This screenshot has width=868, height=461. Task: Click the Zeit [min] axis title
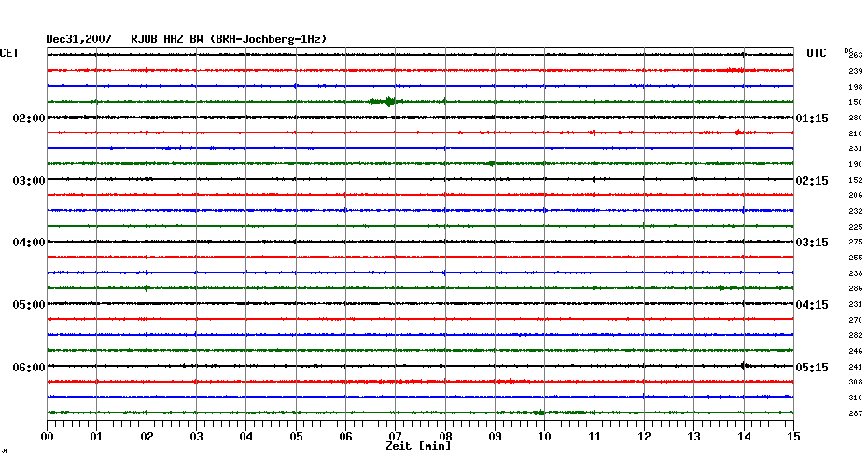pyautogui.click(x=418, y=446)
